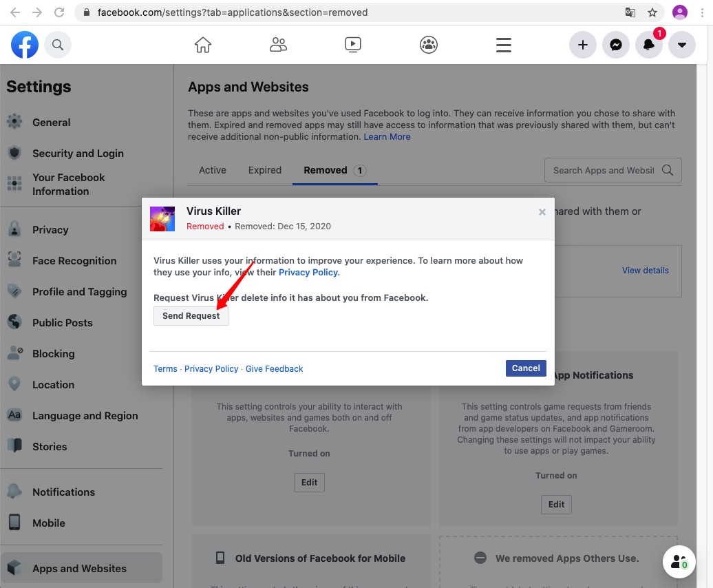This screenshot has height=588, width=713.
Task: Click the Give Feedback link
Action: coord(274,369)
